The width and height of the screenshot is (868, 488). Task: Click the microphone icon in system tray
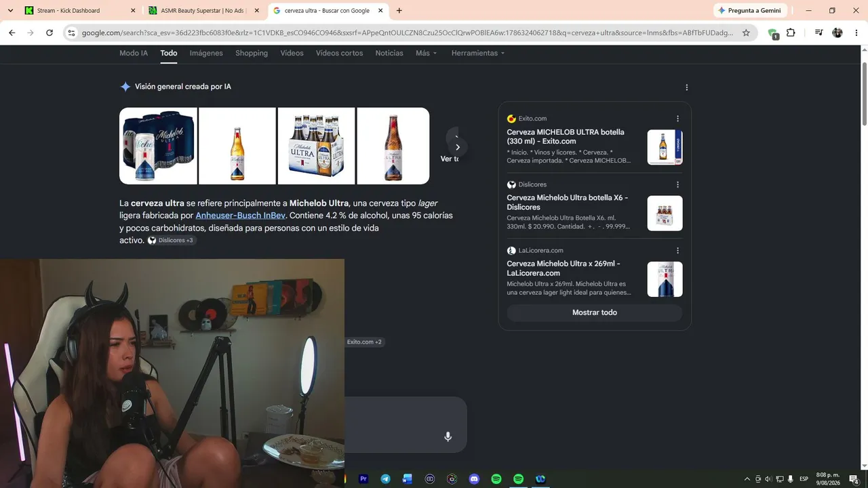coord(790,479)
